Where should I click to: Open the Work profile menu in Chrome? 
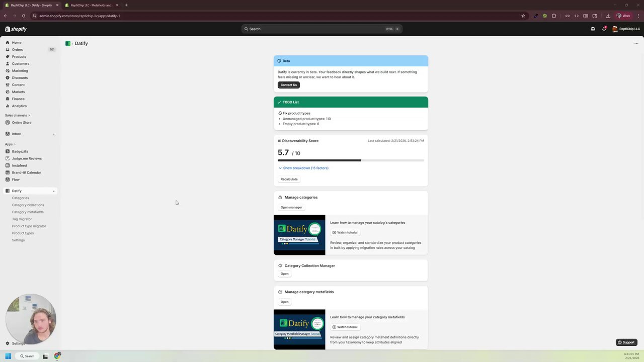pyautogui.click(x=623, y=16)
